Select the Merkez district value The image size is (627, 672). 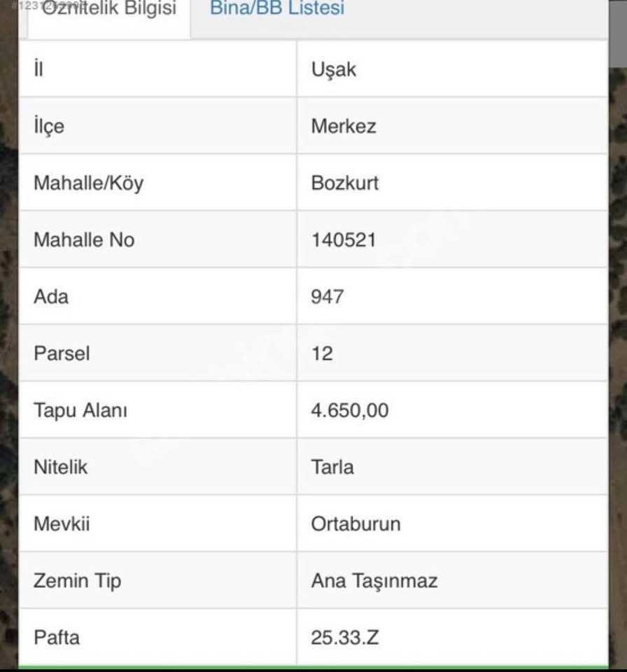coord(344,126)
